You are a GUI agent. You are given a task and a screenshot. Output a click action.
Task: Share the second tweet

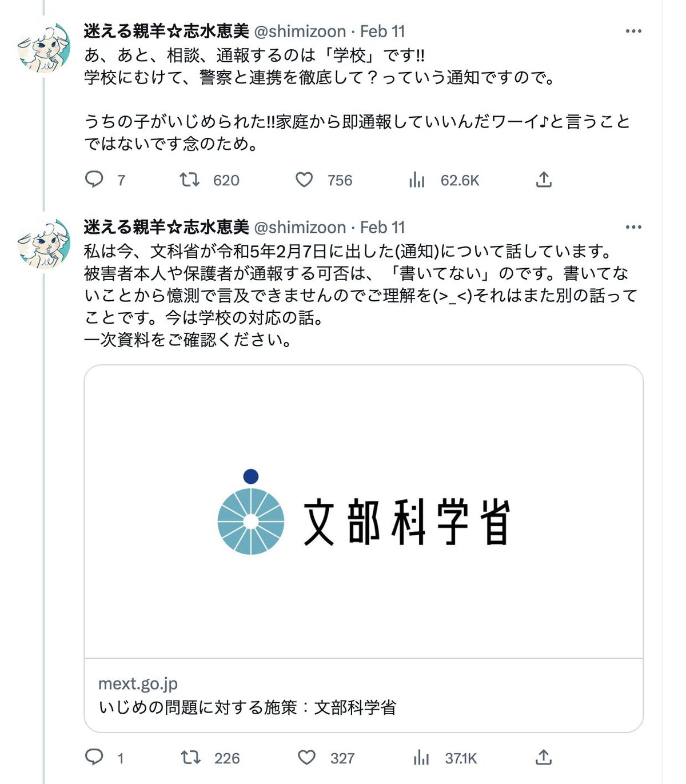544,758
